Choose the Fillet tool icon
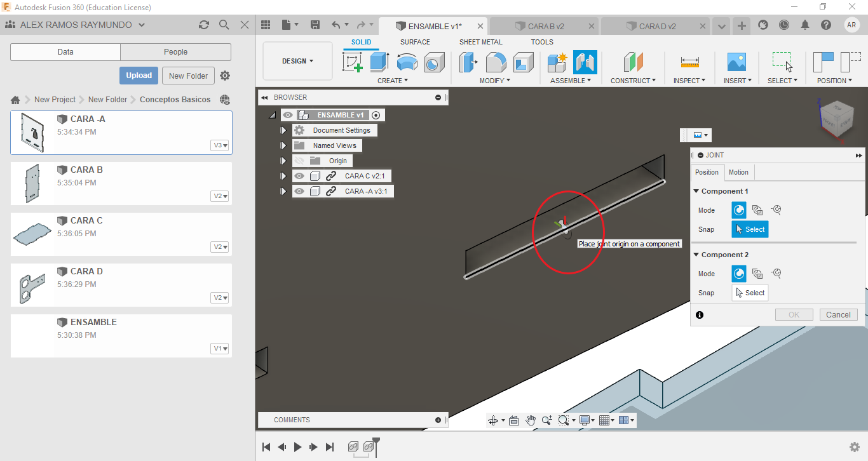This screenshot has width=868, height=461. click(x=496, y=62)
